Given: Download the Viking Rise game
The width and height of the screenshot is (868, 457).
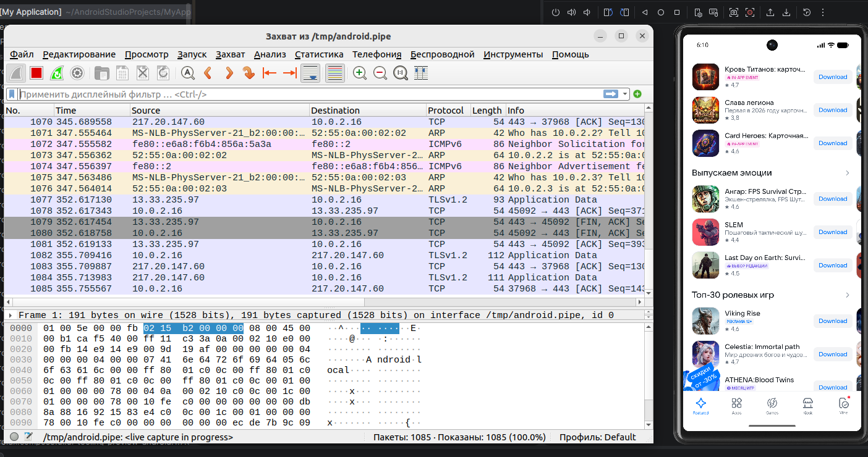Looking at the screenshot, I should [x=833, y=321].
